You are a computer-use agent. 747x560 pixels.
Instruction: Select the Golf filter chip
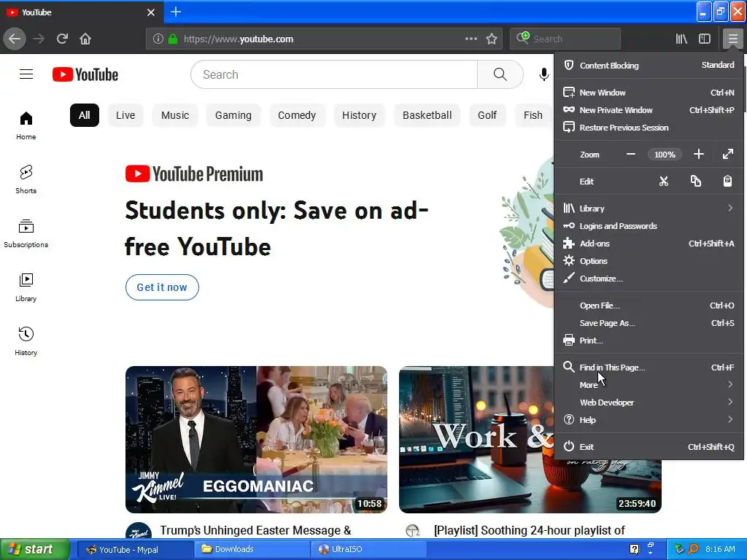(x=487, y=115)
